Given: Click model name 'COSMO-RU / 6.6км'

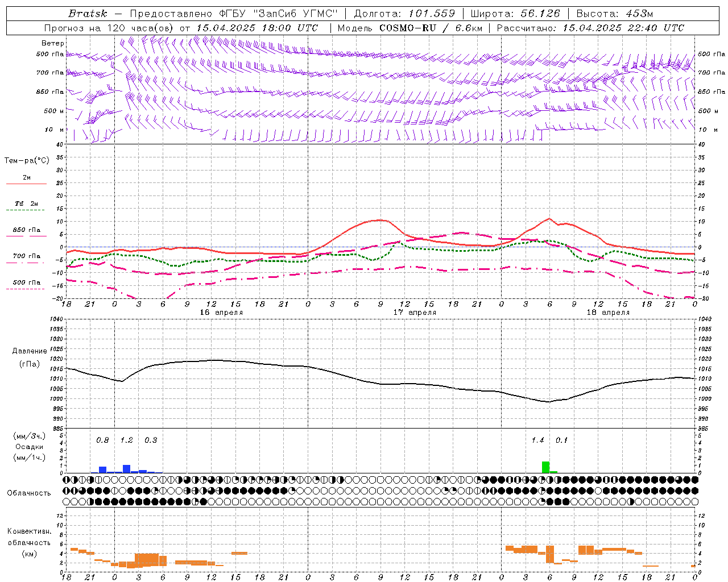Looking at the screenshot, I should [431, 28].
